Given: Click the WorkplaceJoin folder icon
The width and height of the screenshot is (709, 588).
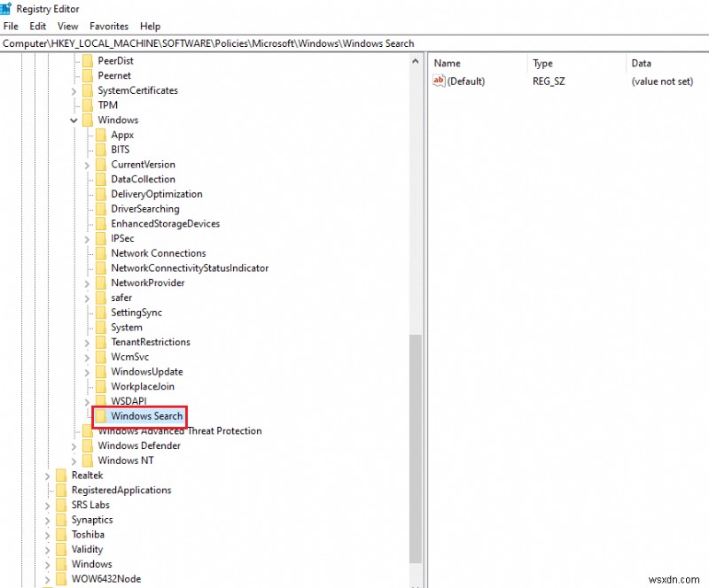Looking at the screenshot, I should point(101,386).
